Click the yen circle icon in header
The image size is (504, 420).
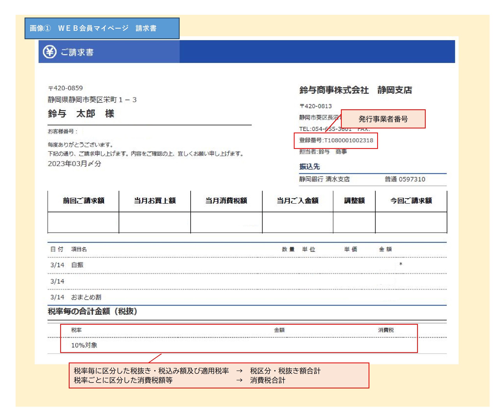50,52
